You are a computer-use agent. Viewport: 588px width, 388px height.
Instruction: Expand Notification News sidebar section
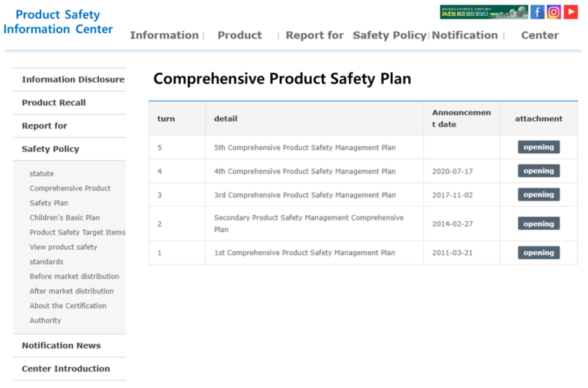61,346
